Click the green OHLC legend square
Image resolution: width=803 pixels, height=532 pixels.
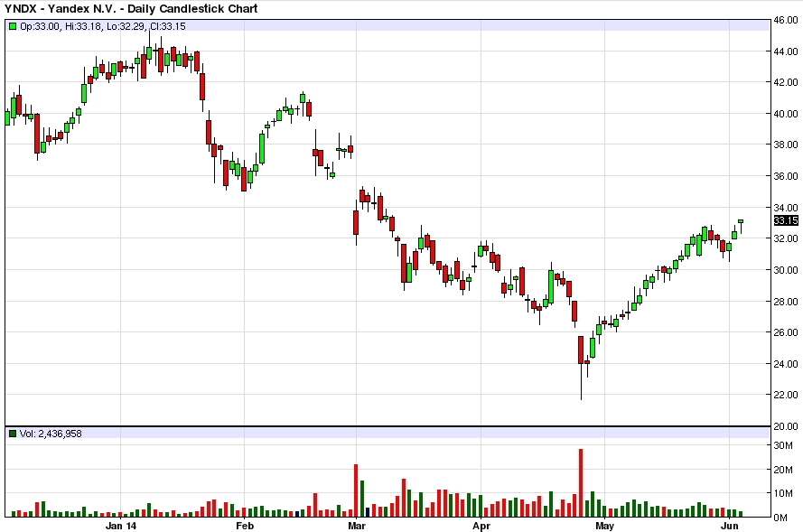coord(13,26)
